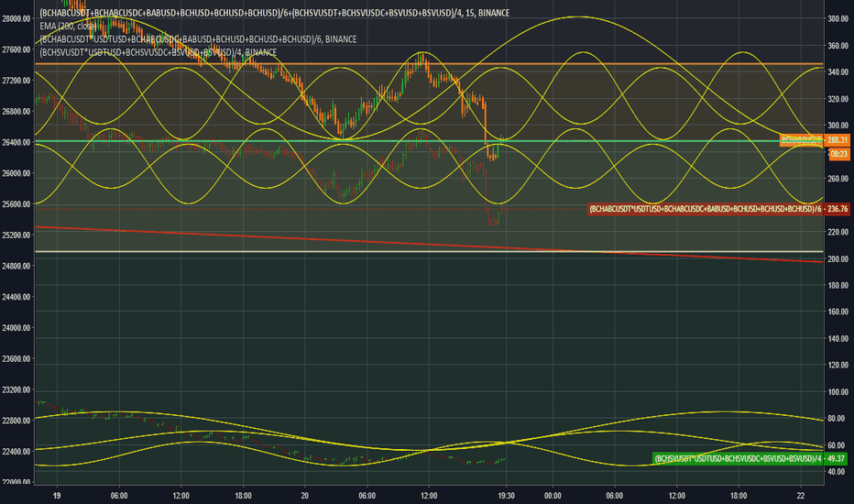Image resolution: width=854 pixels, height=504 pixels.
Task: Click 26000.00 on the left price scale
Action: pos(16,173)
